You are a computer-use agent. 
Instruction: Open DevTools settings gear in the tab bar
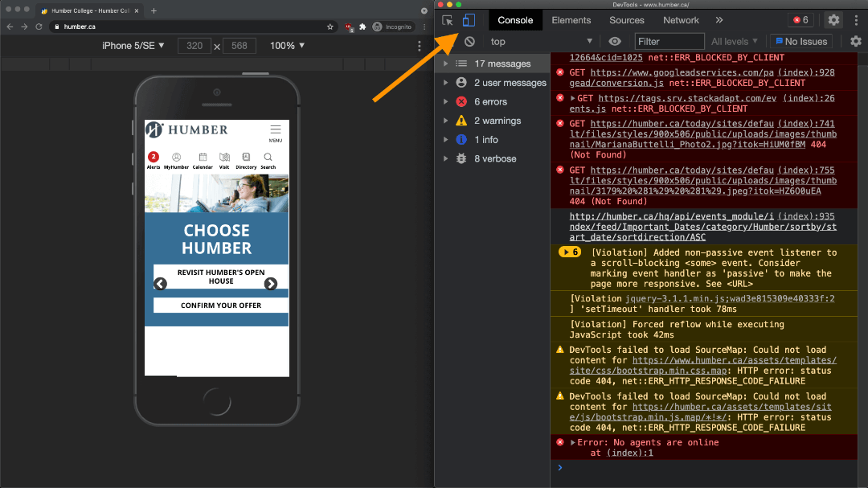pyautogui.click(x=833, y=20)
